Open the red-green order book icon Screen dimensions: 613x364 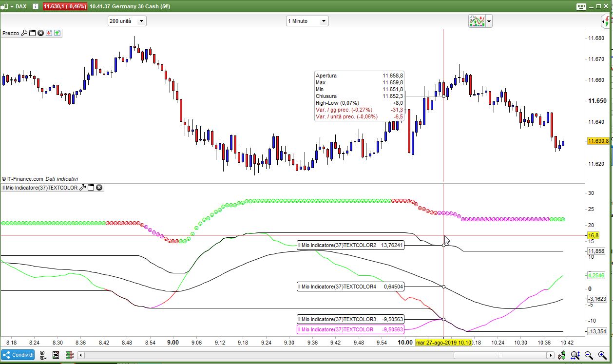(69, 355)
